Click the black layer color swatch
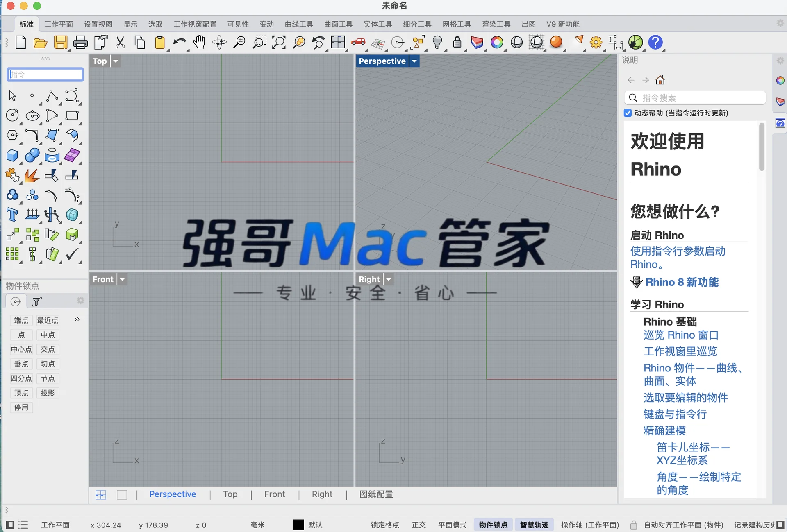The image size is (787, 532). (298, 525)
